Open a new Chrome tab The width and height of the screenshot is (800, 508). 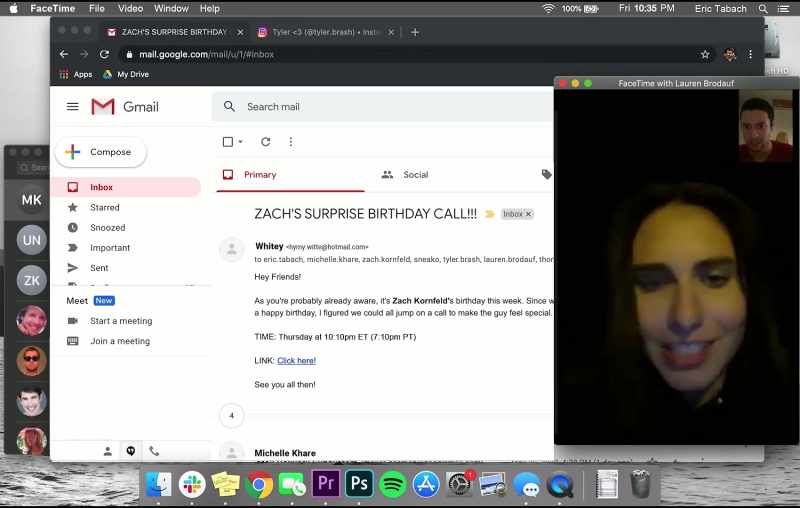pos(415,32)
